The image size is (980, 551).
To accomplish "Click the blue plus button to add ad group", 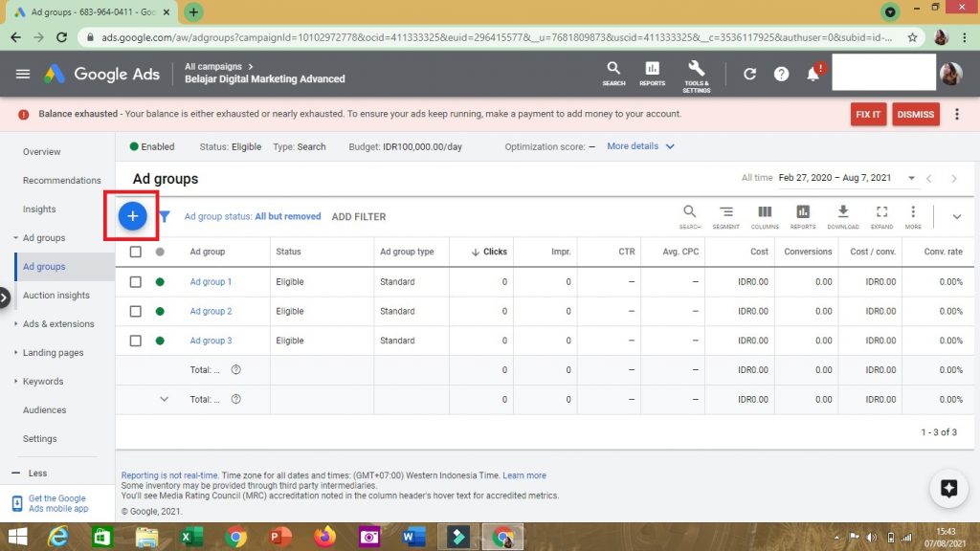I will tap(133, 216).
